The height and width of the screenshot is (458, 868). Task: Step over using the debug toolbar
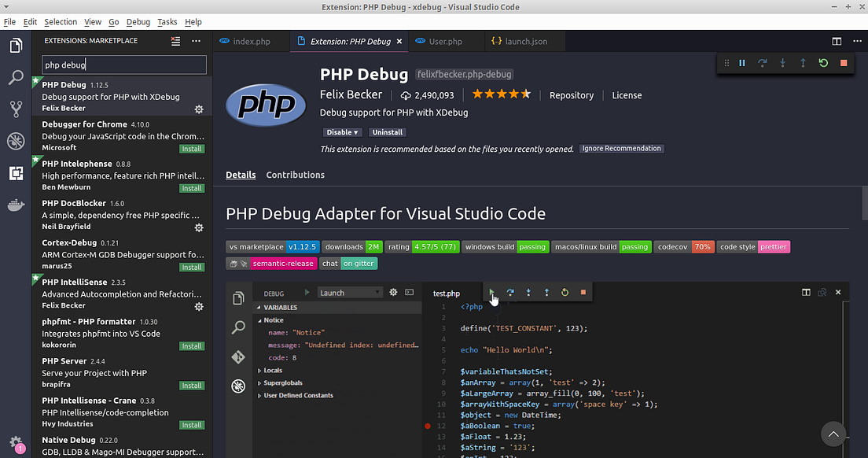coord(762,63)
